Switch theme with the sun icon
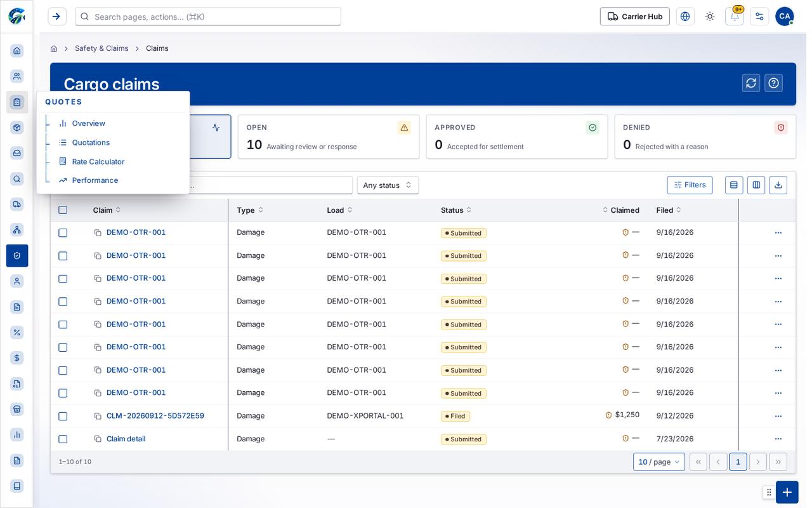 (x=710, y=17)
